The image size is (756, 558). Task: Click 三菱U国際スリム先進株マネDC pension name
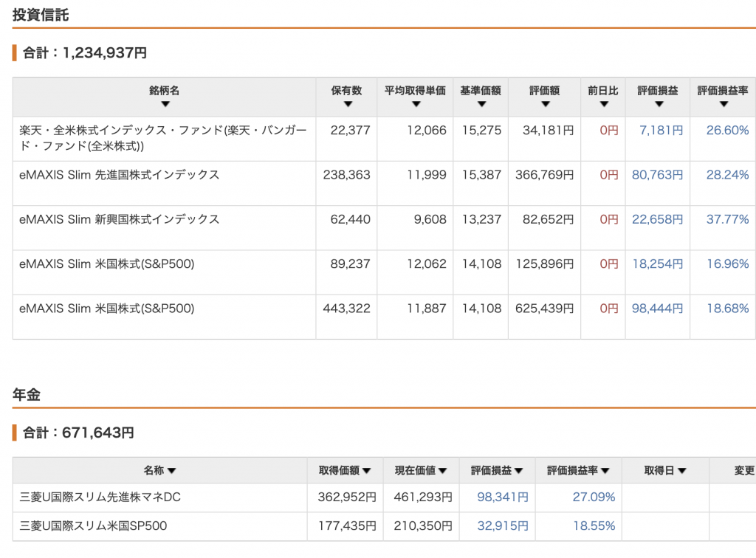pyautogui.click(x=100, y=497)
